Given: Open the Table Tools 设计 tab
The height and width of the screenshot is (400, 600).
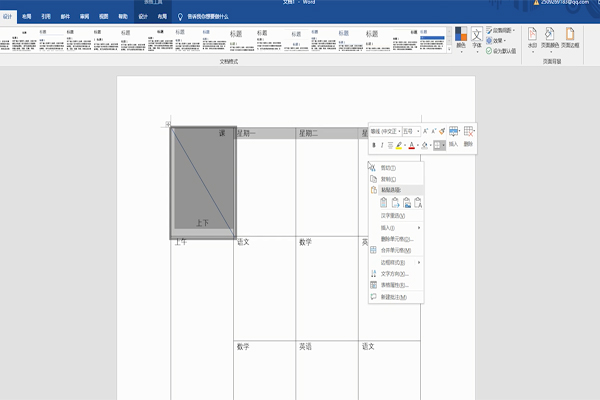Looking at the screenshot, I should tap(143, 16).
